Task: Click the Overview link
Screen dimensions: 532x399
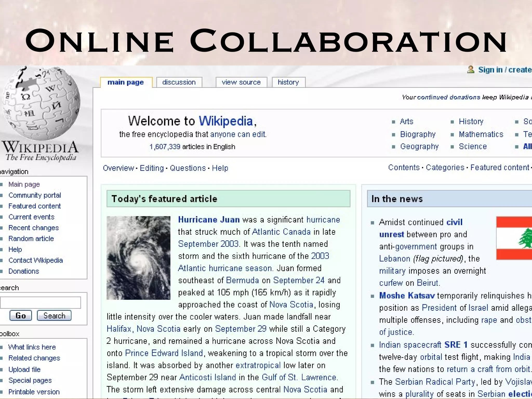Action: [x=118, y=168]
